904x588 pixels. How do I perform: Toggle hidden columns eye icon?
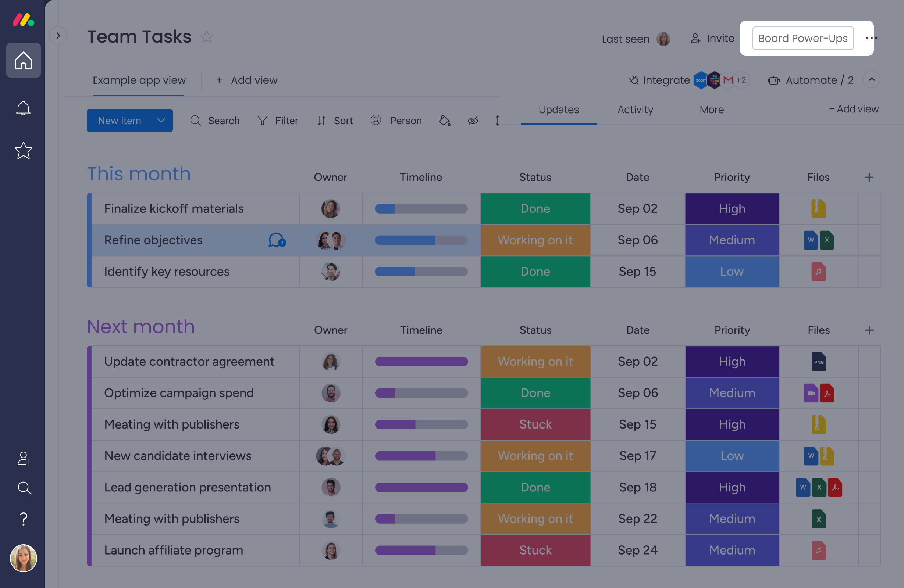click(473, 121)
